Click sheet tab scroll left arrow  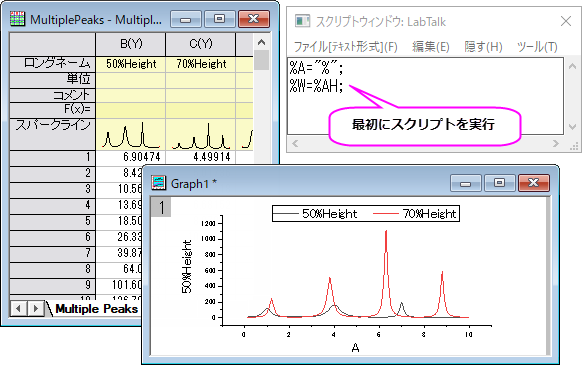(x=18, y=308)
